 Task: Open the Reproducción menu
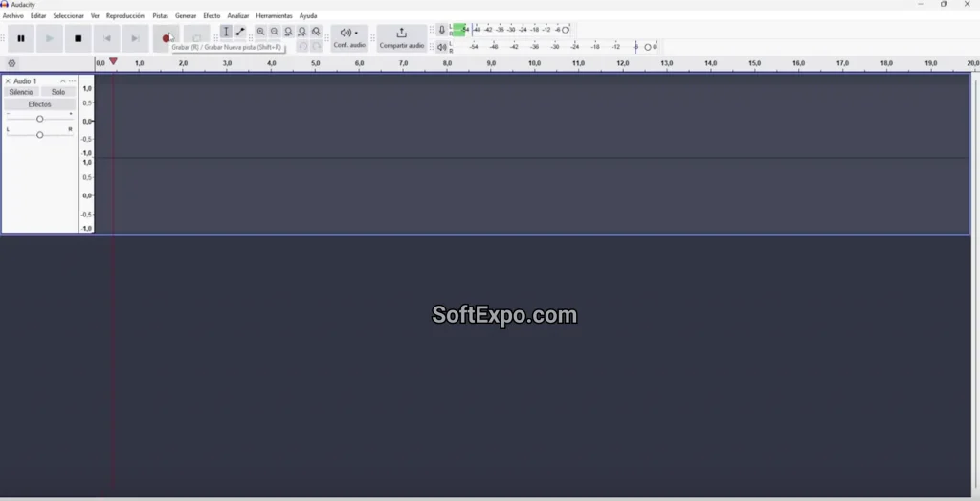coord(125,15)
